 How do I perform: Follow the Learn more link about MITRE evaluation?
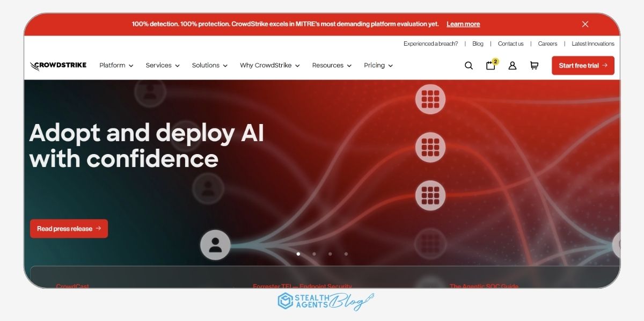[x=463, y=24]
